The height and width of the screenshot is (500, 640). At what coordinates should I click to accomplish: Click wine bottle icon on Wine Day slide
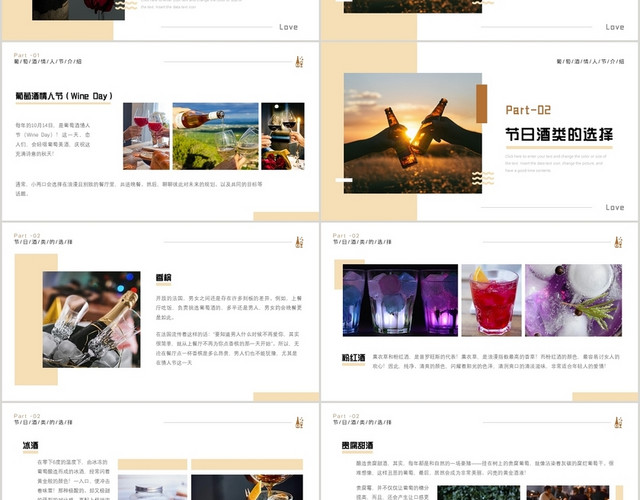(299, 62)
